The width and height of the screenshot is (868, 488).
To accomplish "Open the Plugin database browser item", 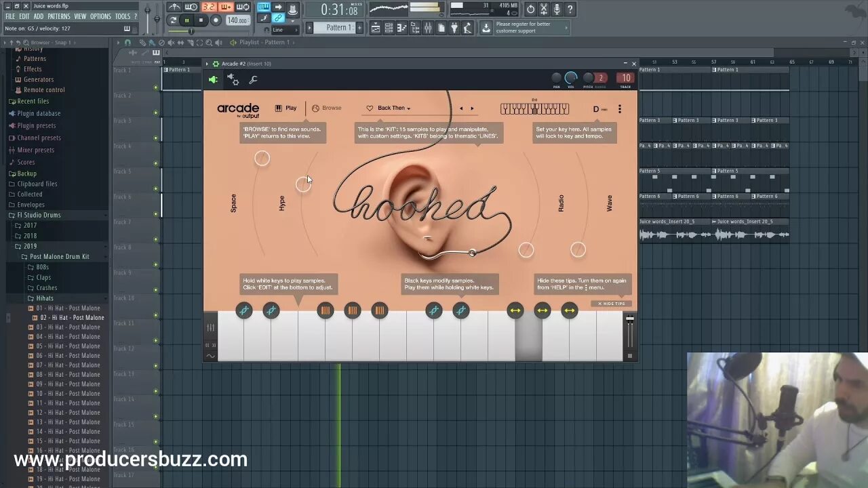I will (39, 113).
